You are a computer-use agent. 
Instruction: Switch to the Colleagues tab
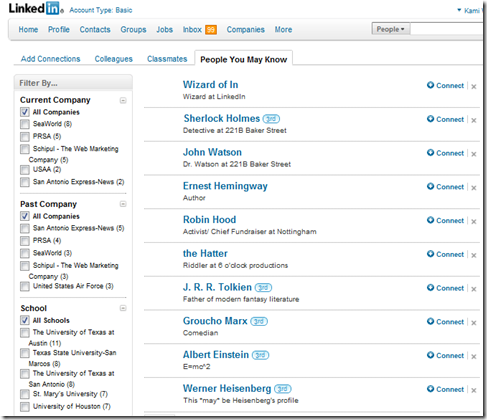pos(114,59)
